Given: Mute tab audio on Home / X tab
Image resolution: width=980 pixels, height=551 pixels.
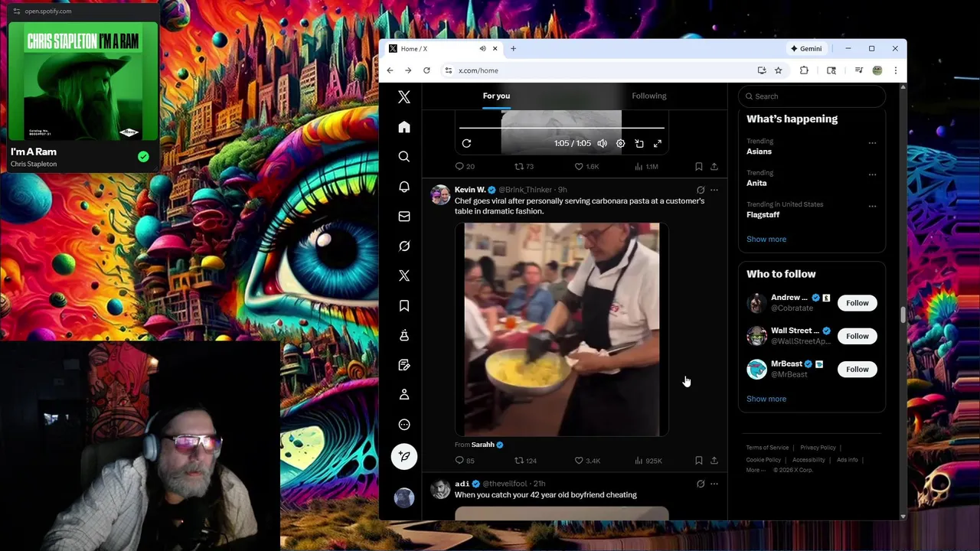Looking at the screenshot, I should 482,48.
